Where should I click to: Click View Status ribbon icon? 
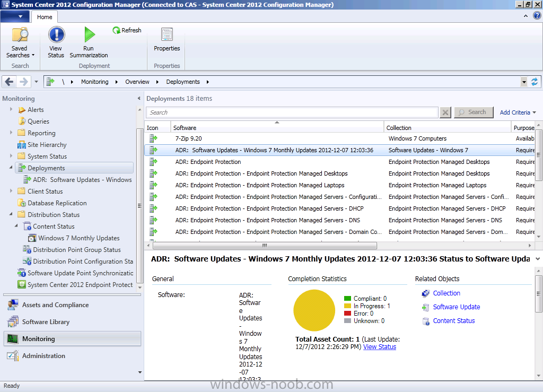56,34
